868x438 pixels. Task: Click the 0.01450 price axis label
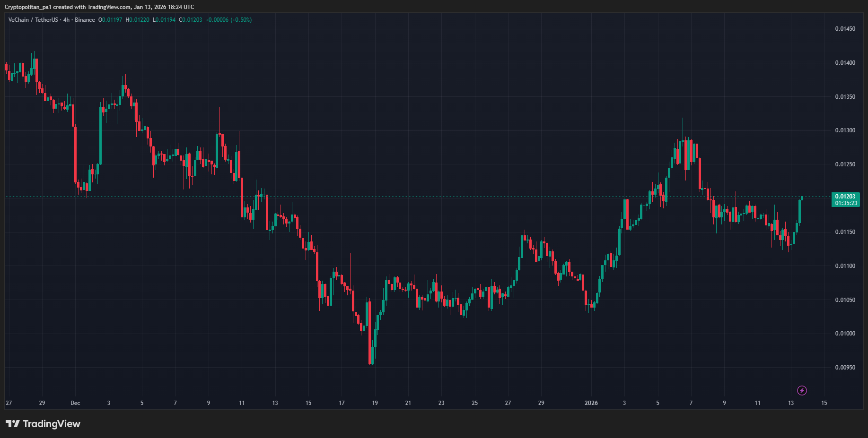[846, 28]
